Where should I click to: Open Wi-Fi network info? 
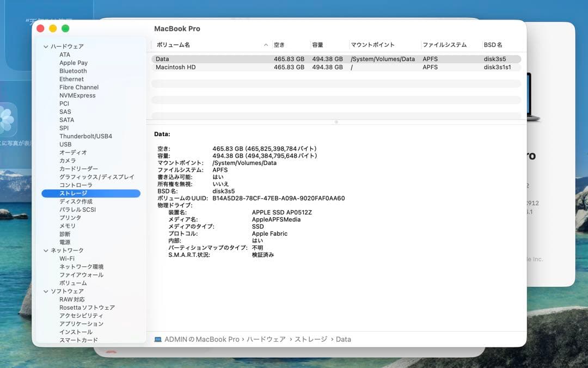[x=67, y=259]
